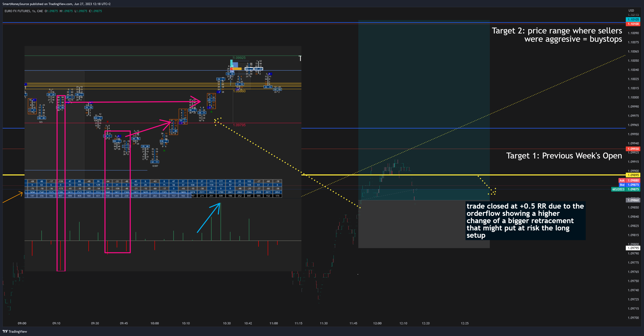The height and width of the screenshot is (336, 644).
Task: Click the 1.09950 price axis tick
Action: 633,134
